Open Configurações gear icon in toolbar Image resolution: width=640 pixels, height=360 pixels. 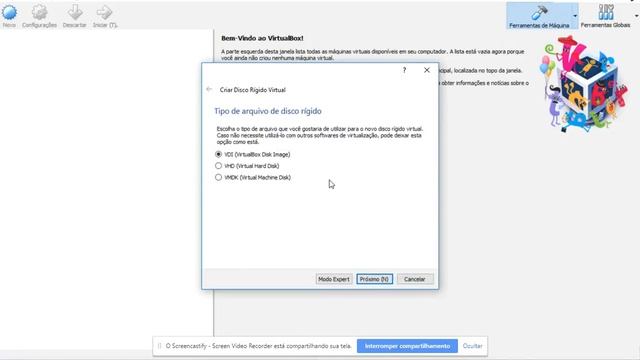[x=40, y=12]
